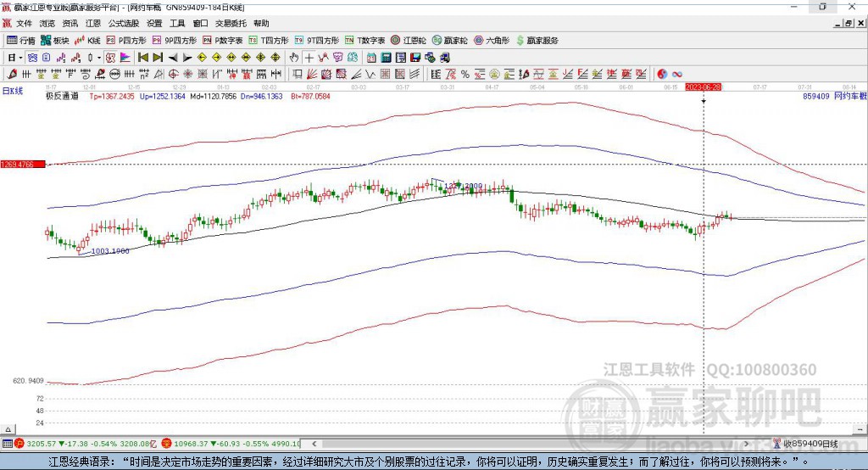
Task: Click the Tp=1367.2435 value
Action: (112, 97)
